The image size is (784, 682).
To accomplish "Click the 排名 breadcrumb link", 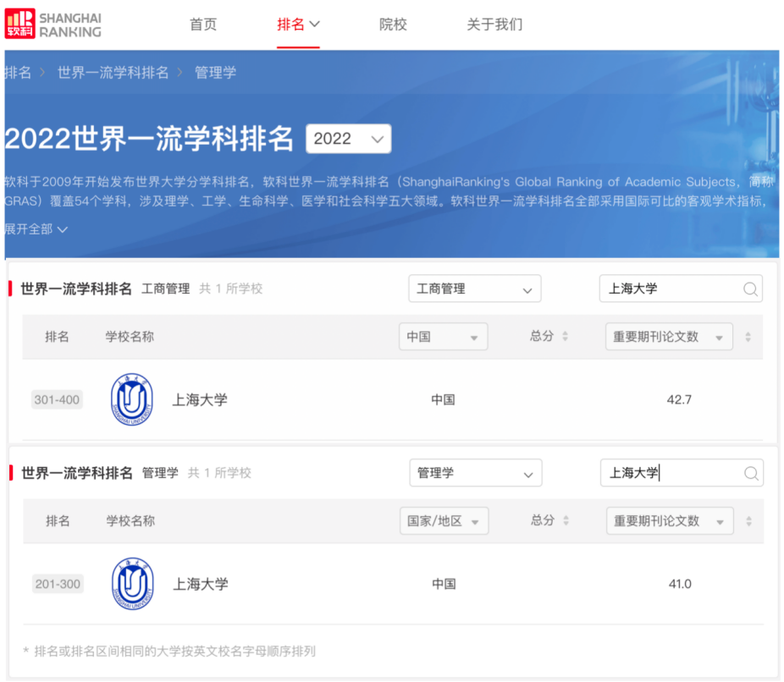I will coord(18,73).
